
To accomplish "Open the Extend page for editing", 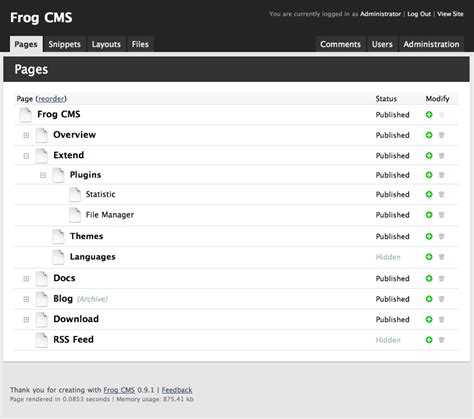I will pyautogui.click(x=69, y=155).
